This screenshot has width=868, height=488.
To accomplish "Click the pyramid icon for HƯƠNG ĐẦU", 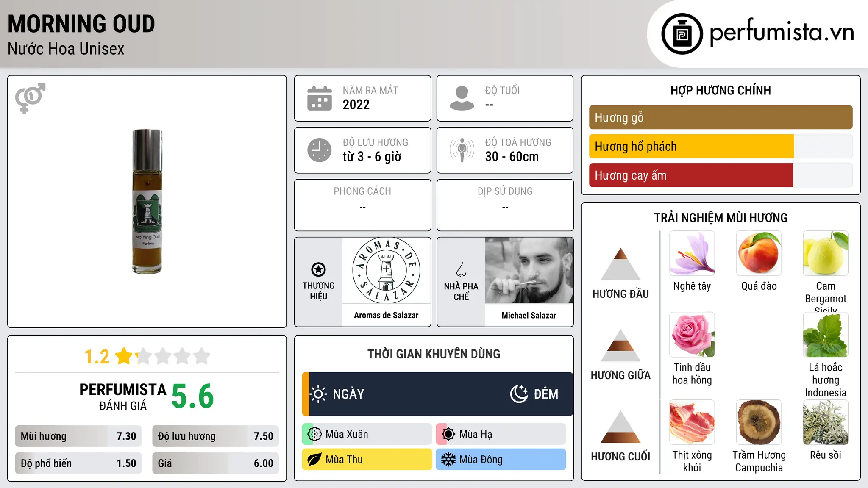I will click(x=620, y=263).
